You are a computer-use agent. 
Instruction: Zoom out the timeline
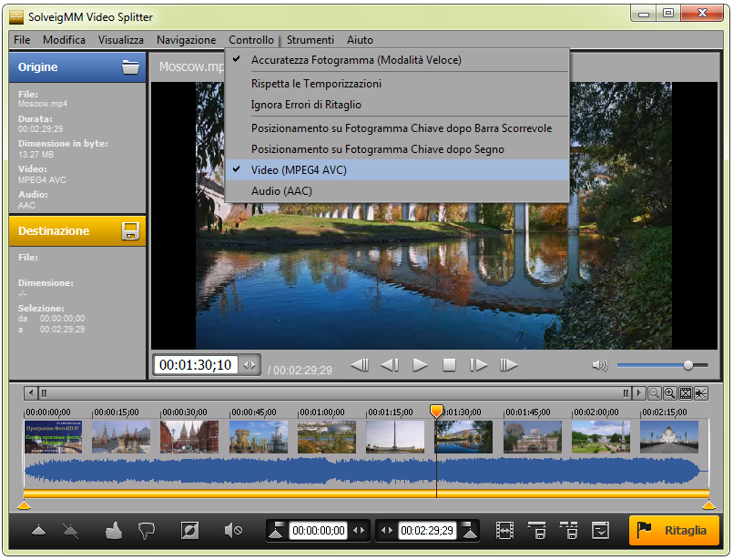tap(655, 393)
